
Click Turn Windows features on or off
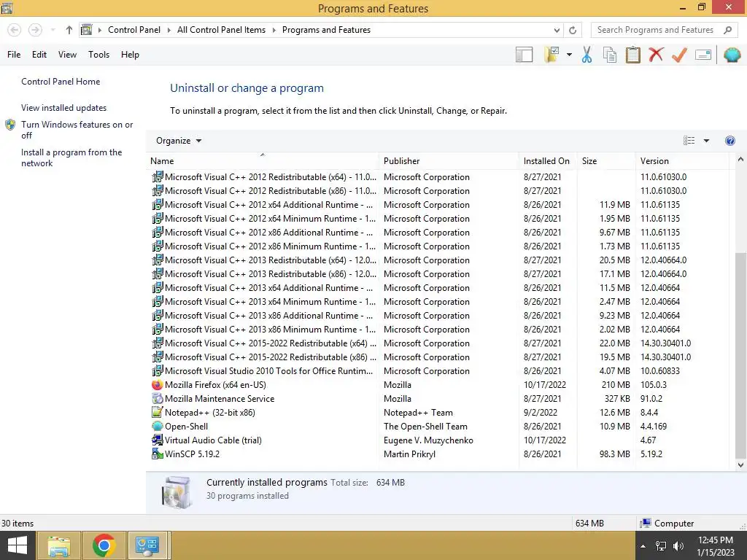coord(77,130)
